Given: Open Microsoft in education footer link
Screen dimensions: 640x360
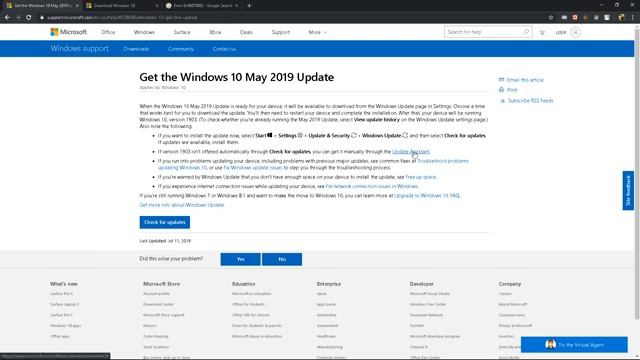Looking at the screenshot, I should click(x=251, y=293).
